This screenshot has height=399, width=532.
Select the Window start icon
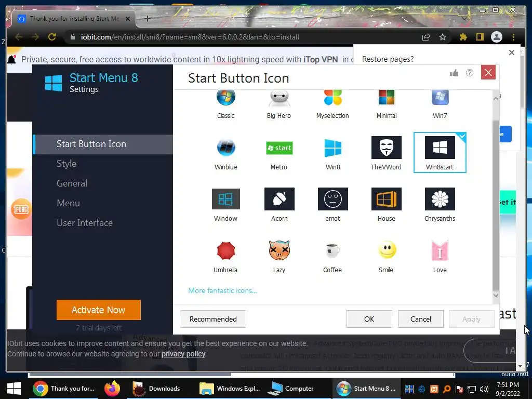tap(225, 205)
